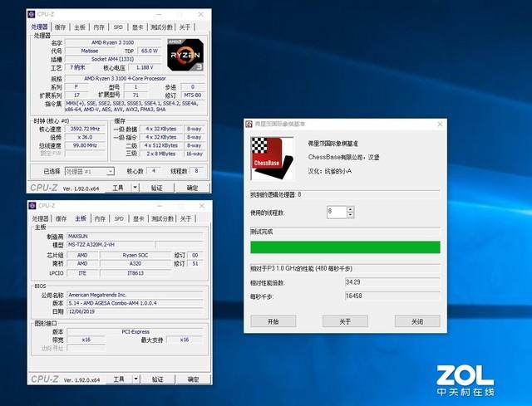Click CPU-Z title icon in processor window
532x406 pixels.
coord(32,14)
